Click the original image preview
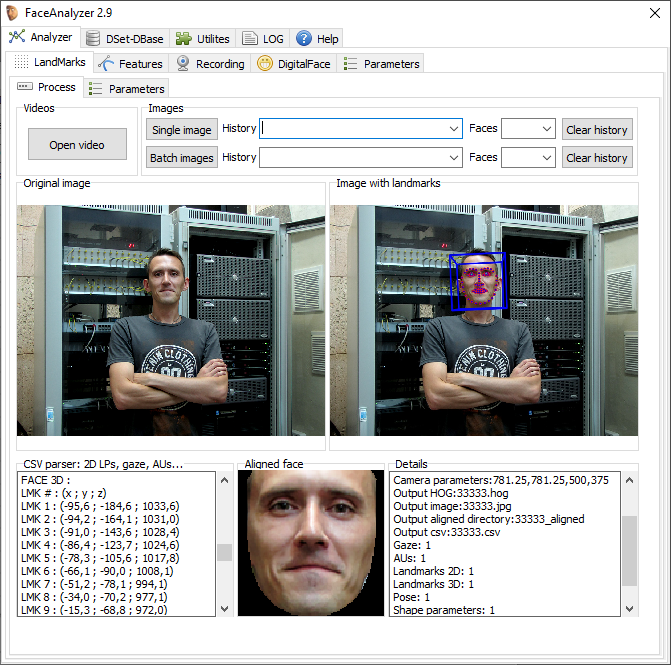Image resolution: width=671 pixels, height=665 pixels. [x=171, y=320]
